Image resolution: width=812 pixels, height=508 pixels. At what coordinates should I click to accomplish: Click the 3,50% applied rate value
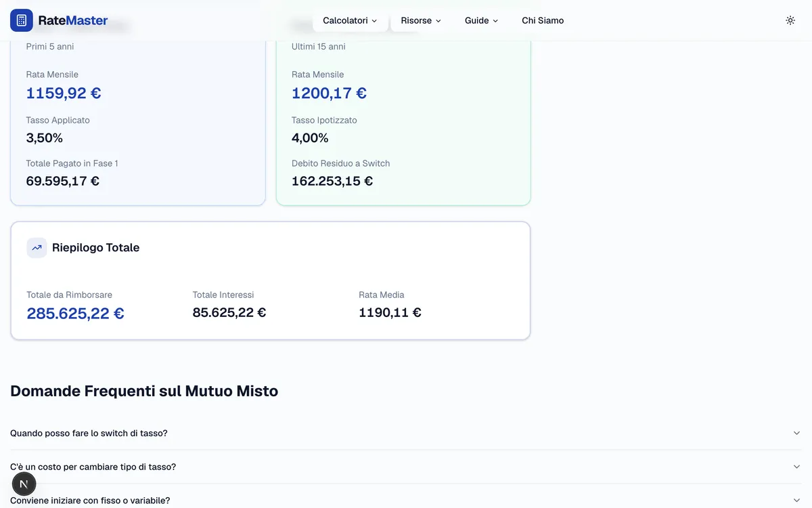pos(45,138)
